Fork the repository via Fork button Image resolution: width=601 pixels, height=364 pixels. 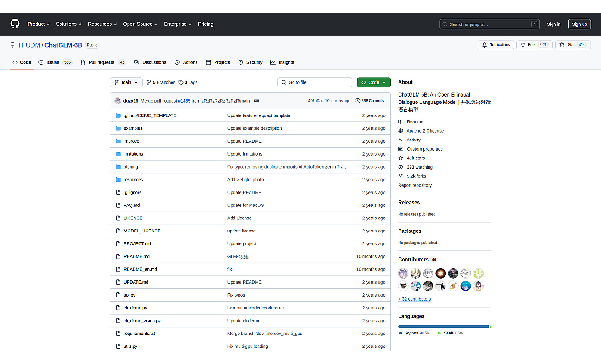click(534, 45)
